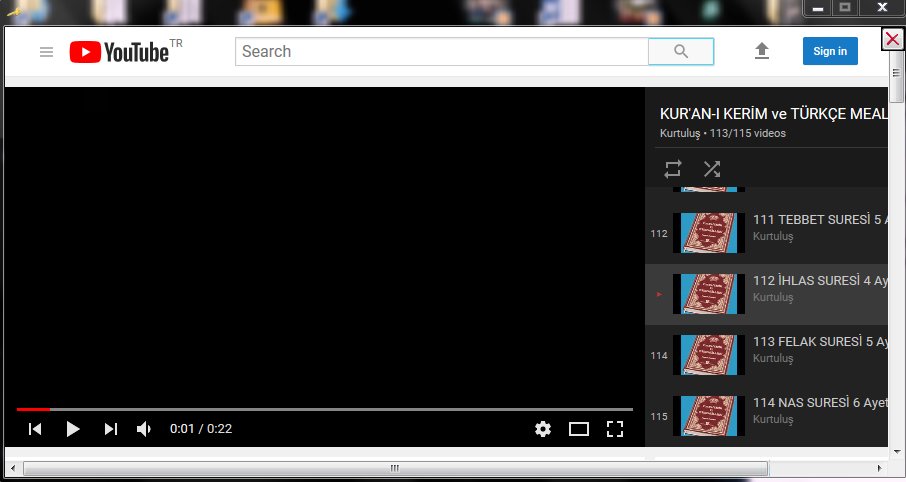Click the blue Sign in button
The width and height of the screenshot is (906, 482).
829,52
